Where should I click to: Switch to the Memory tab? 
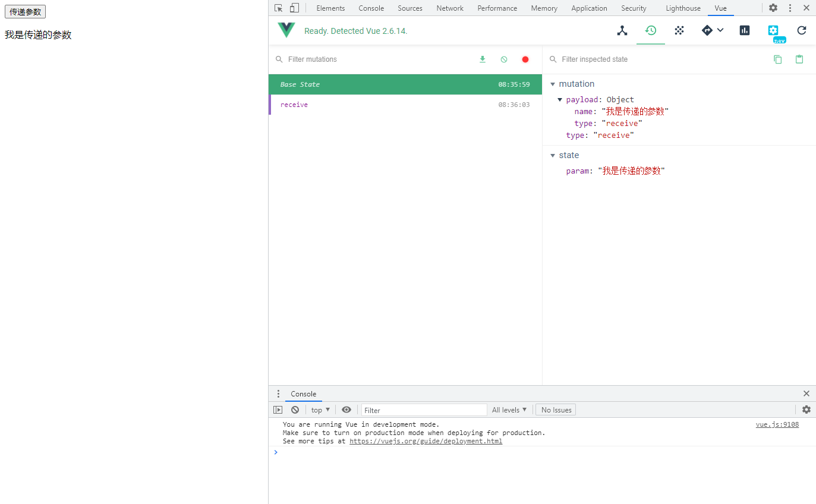pos(544,8)
